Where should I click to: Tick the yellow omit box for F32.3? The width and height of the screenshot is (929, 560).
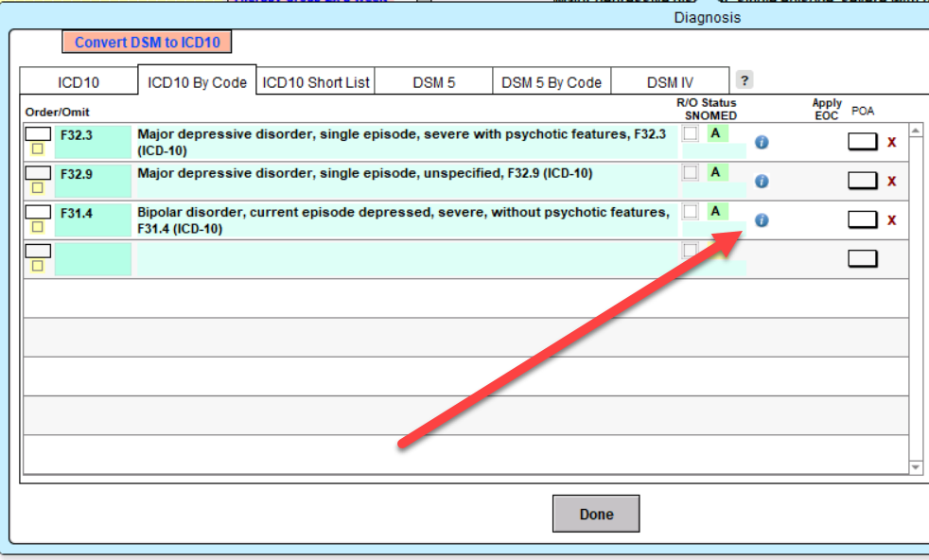pos(38,149)
